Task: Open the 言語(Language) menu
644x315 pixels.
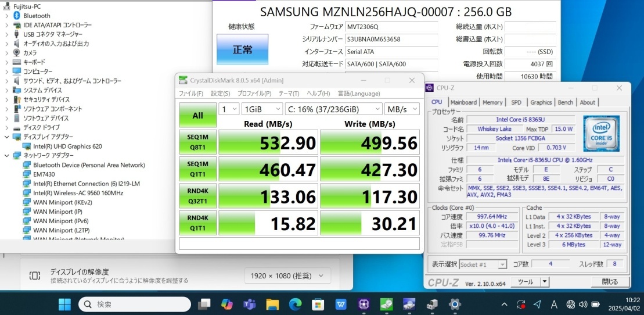Action: pos(359,94)
